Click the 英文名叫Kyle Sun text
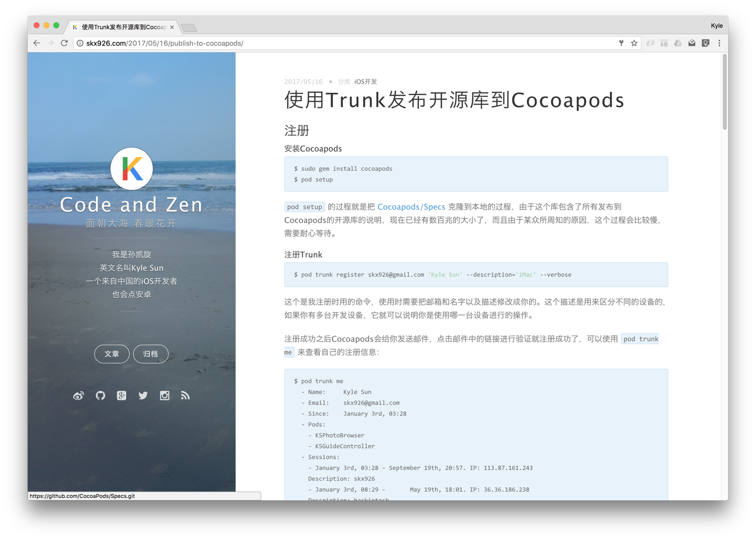Image resolution: width=756 pixels, height=540 pixels. tap(132, 268)
